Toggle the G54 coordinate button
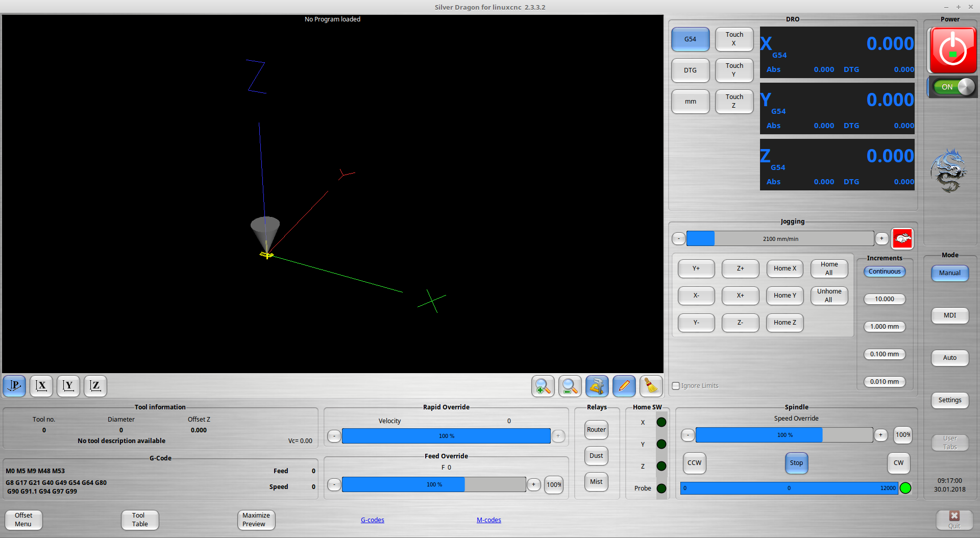Screen dimensions: 980x538 tap(690, 39)
